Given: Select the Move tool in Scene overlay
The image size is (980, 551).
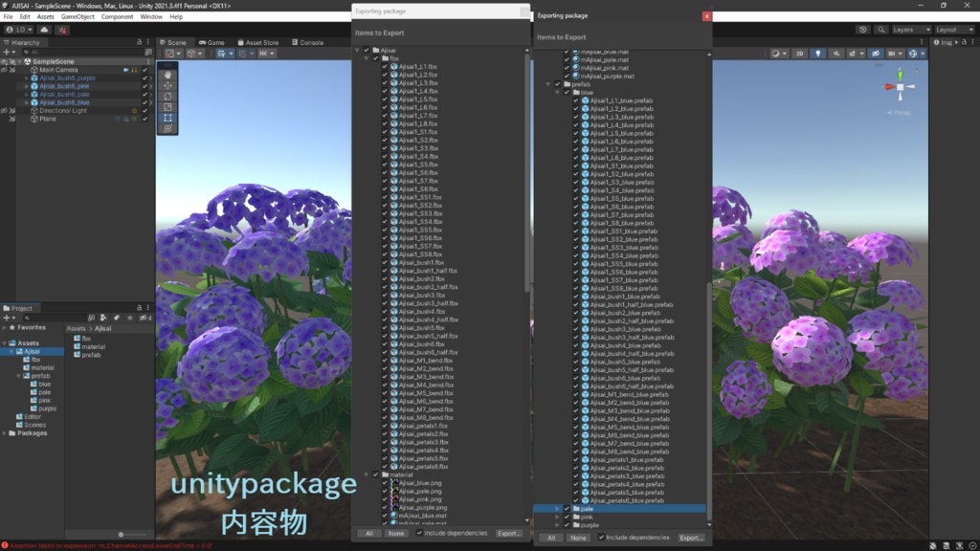Looking at the screenshot, I should [x=167, y=85].
